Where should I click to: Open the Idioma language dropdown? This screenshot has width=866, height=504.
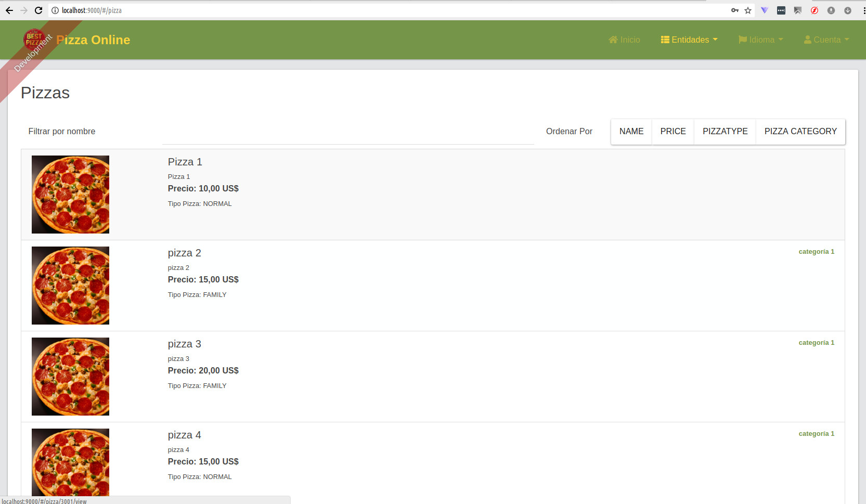coord(760,40)
